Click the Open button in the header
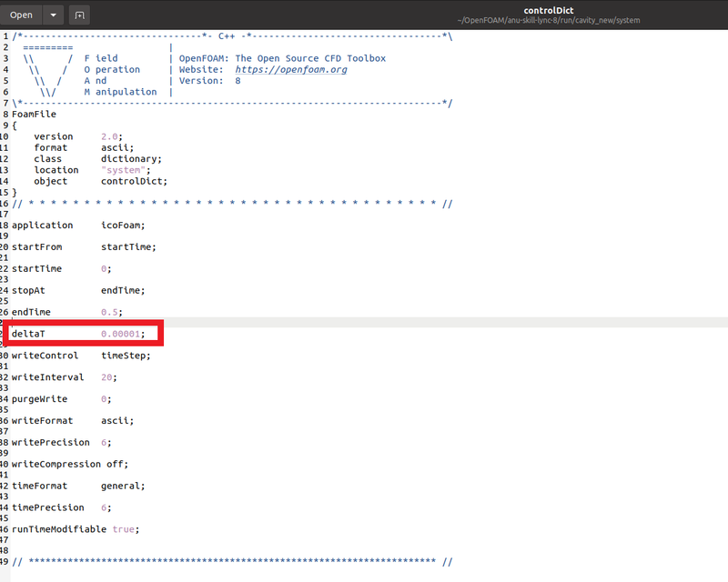The height and width of the screenshot is (582, 728). (x=21, y=15)
